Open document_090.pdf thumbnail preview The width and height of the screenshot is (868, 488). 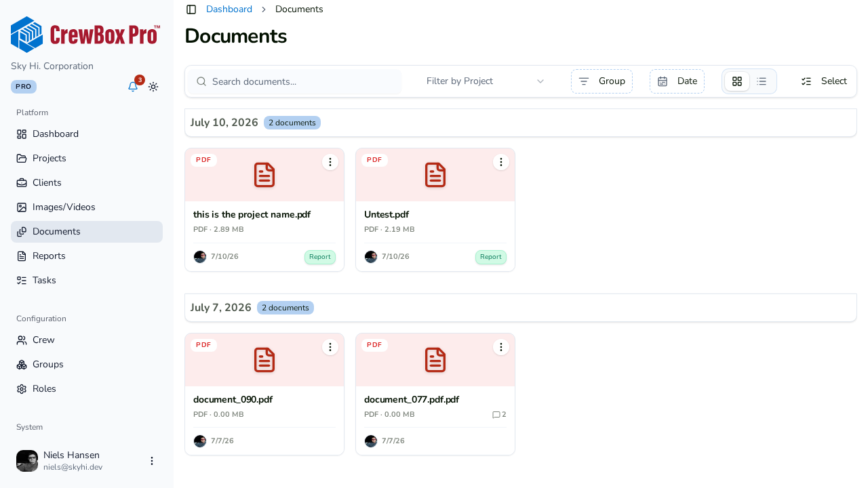pos(264,360)
